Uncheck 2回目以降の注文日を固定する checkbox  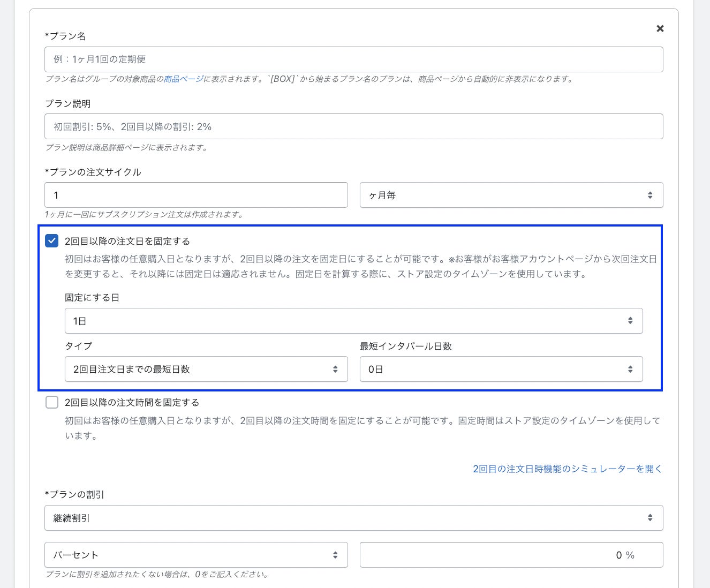[x=52, y=241]
